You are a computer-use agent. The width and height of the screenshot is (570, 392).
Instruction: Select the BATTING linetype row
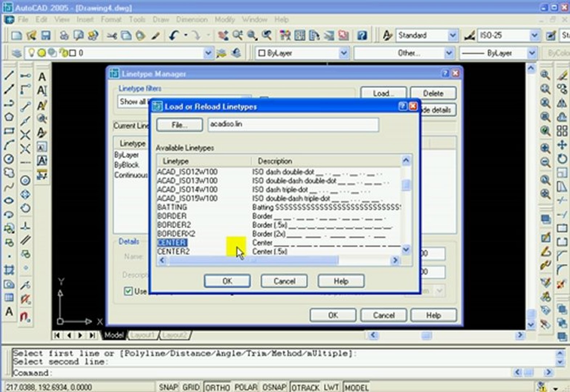(x=279, y=207)
